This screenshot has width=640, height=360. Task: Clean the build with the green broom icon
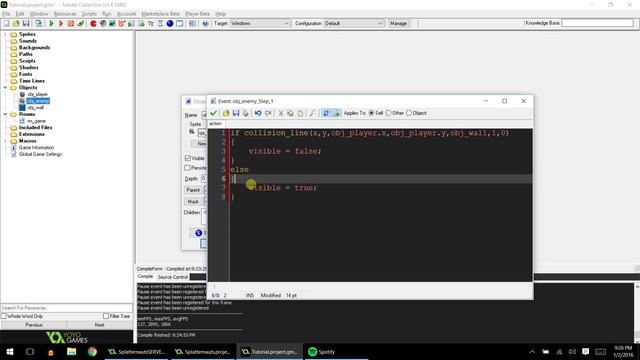tap(81, 24)
